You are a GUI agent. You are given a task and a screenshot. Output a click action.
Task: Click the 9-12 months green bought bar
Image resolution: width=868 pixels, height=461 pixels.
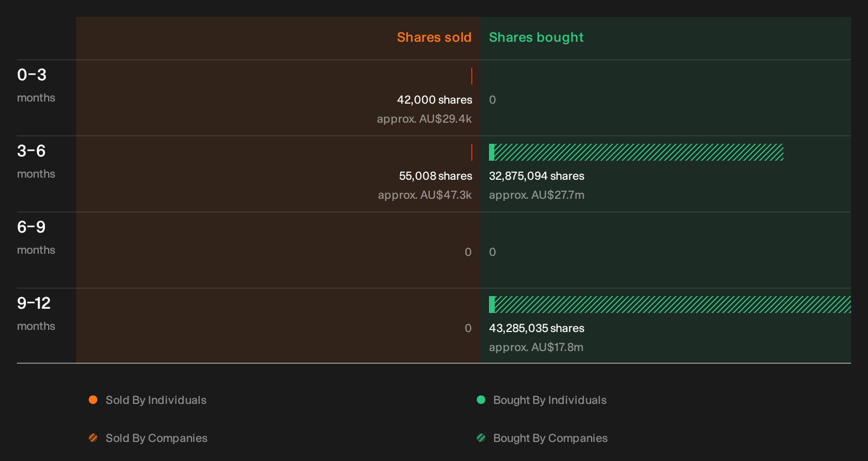670,305
